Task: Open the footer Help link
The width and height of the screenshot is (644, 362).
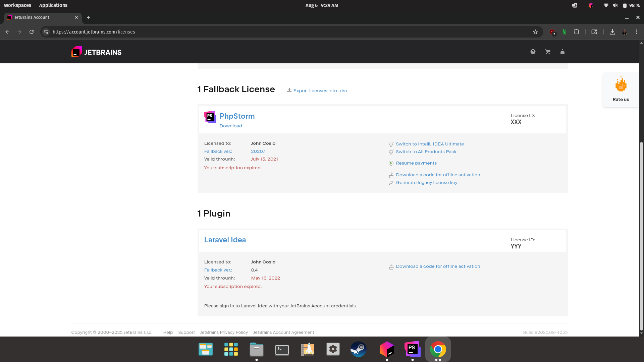Action: (168, 333)
